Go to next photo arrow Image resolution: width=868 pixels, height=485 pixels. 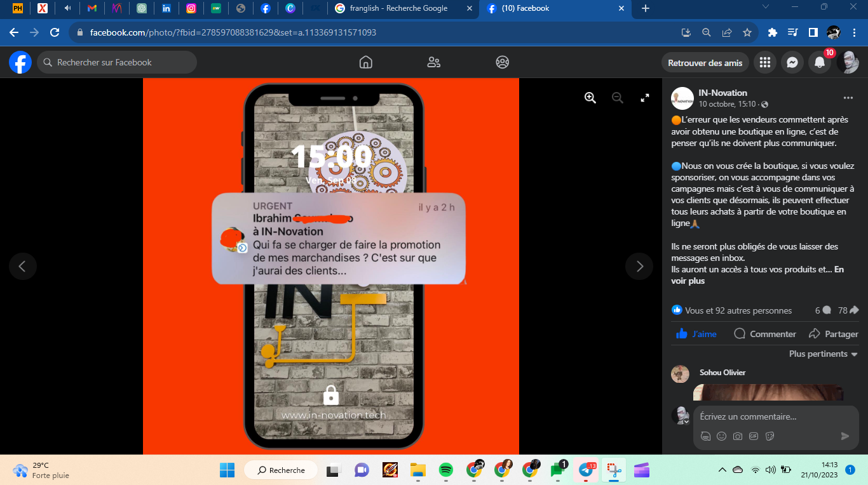point(639,267)
